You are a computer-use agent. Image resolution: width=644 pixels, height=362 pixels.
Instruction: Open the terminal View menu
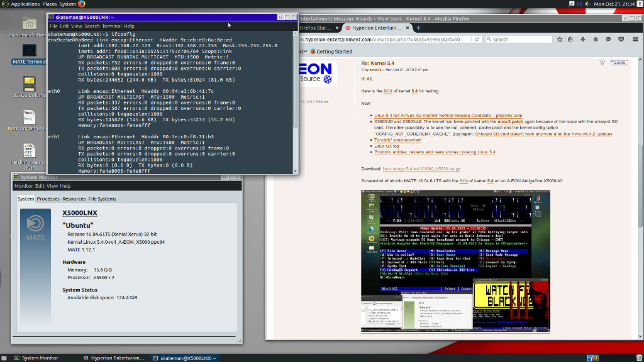click(x=76, y=26)
